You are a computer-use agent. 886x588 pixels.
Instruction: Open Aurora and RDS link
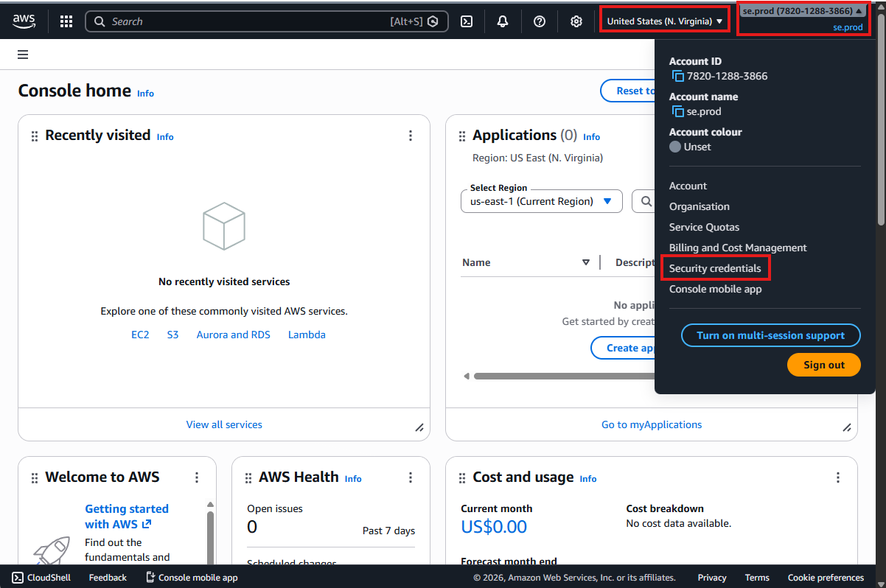pos(233,335)
